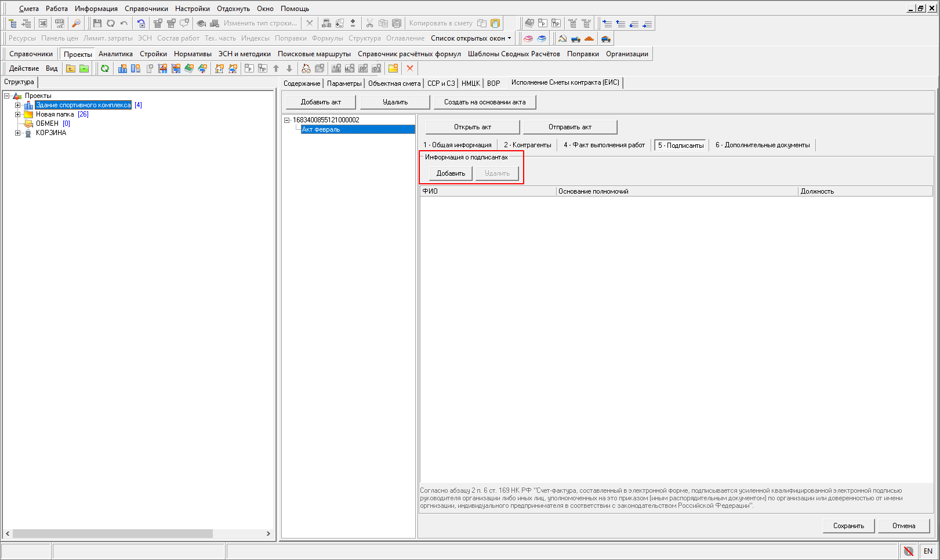Open the Настройки menu

[x=192, y=9]
